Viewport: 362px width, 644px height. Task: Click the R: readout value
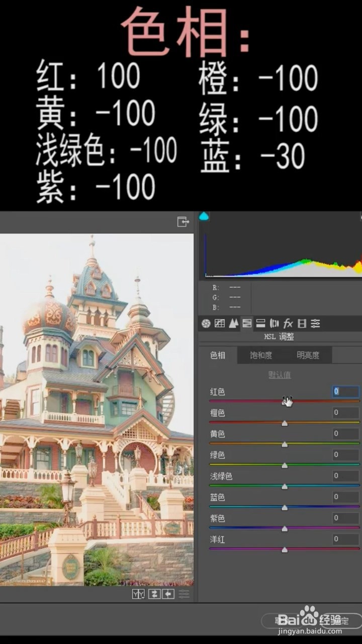pyautogui.click(x=234, y=288)
